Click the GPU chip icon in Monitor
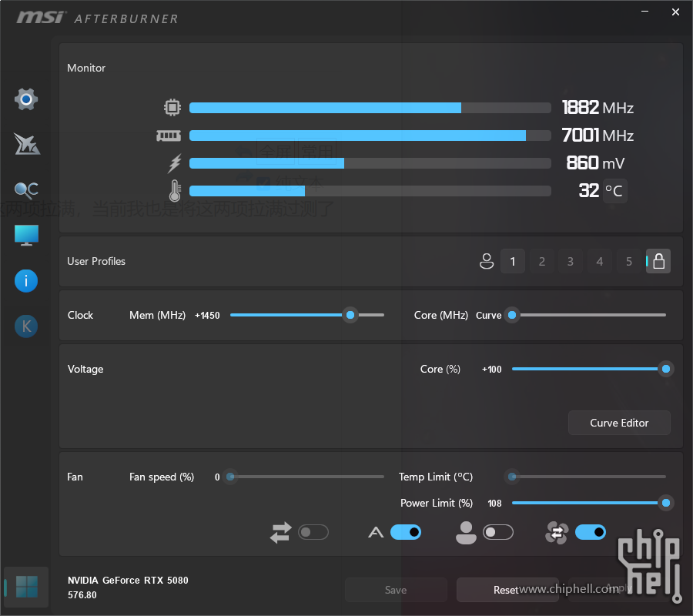 (x=172, y=107)
